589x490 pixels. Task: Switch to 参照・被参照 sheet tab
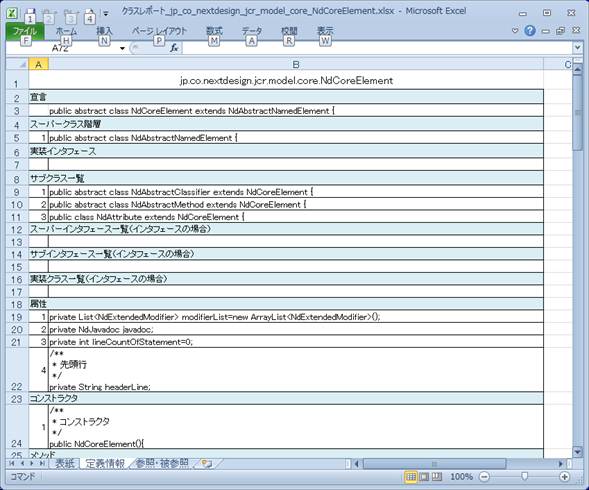coord(162,463)
